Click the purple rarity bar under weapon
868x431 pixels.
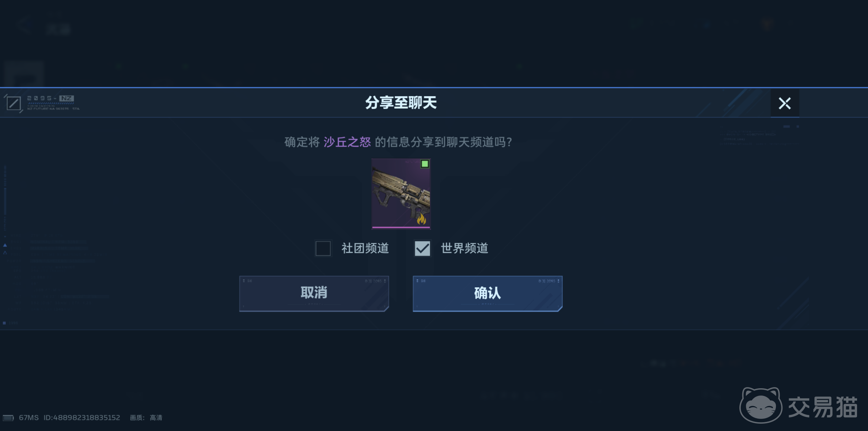(401, 227)
